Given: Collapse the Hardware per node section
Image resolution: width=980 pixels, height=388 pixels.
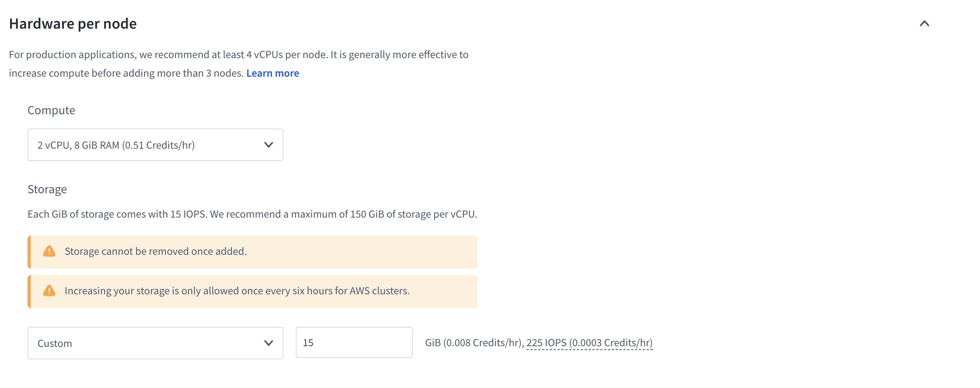Looking at the screenshot, I should 925,24.
